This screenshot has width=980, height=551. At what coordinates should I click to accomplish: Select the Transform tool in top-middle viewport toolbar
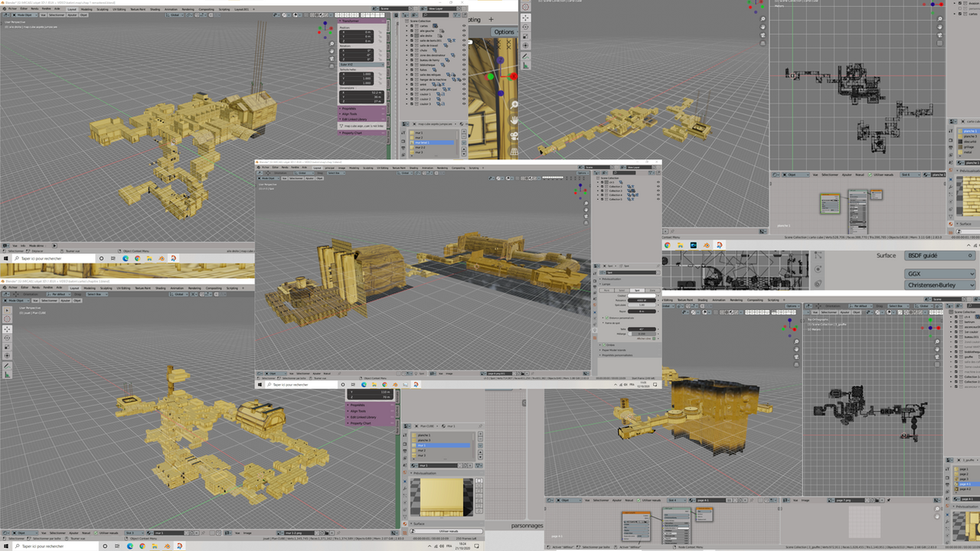tap(525, 45)
